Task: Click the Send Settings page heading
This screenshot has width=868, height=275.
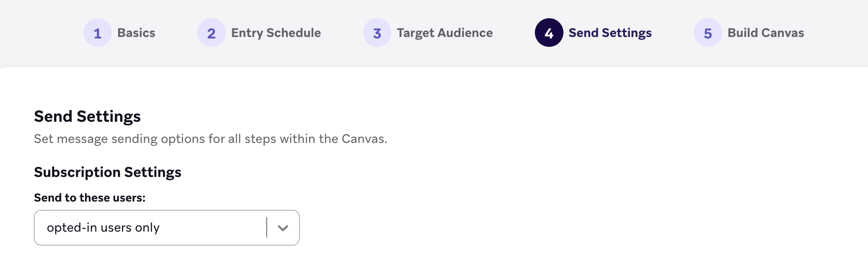Action: [87, 116]
